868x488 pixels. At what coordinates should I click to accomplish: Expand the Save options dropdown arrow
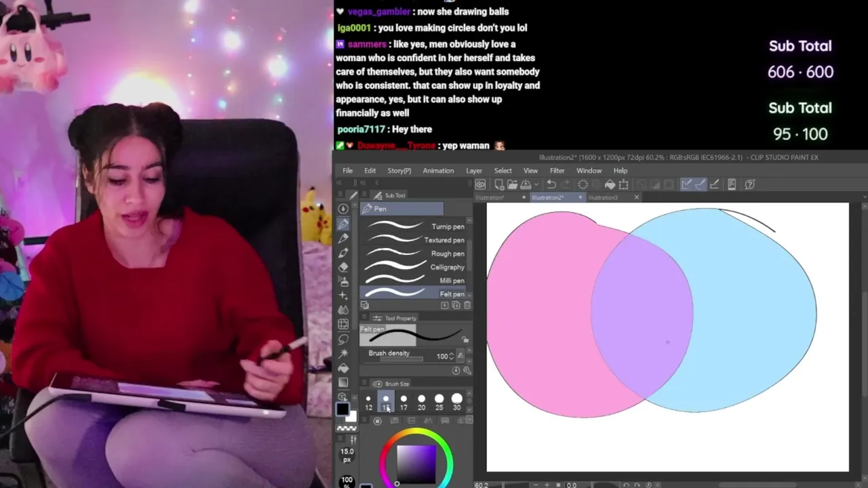(x=536, y=184)
